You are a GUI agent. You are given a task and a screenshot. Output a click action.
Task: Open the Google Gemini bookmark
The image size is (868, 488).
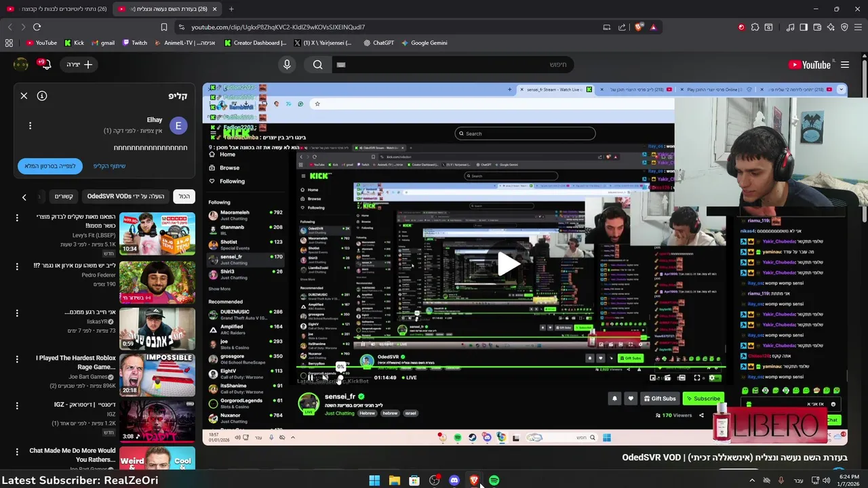(x=424, y=43)
